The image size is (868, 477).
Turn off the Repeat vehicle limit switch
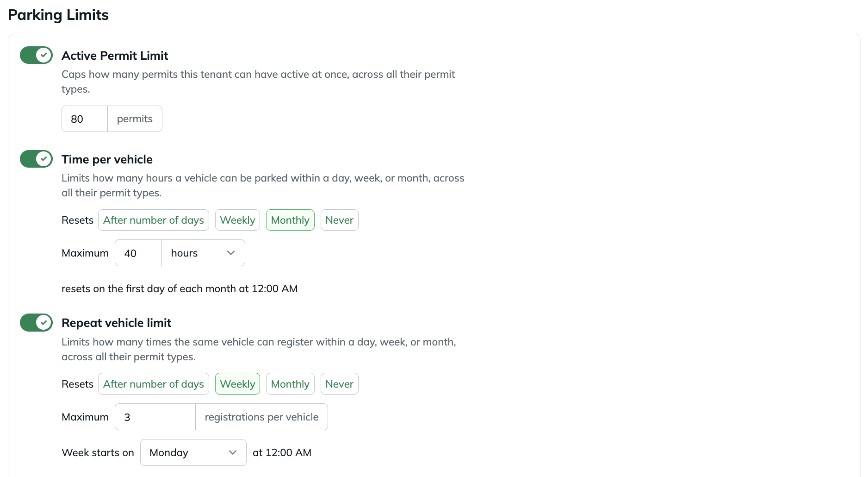tap(36, 322)
